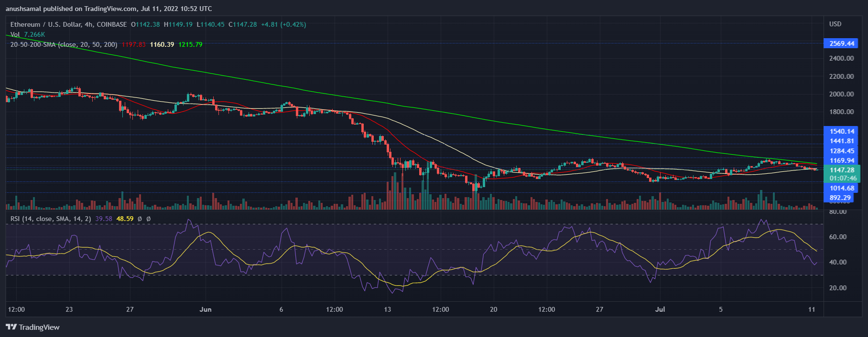Select the 2569.44 price level label
Screen dimensions: 868x337
(841, 43)
